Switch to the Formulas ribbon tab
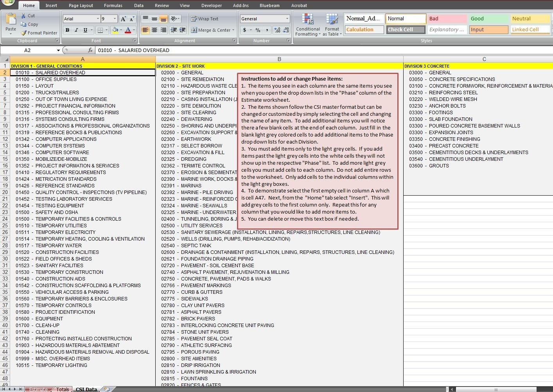Image resolution: width=553 pixels, height=392 pixels. (x=113, y=5)
